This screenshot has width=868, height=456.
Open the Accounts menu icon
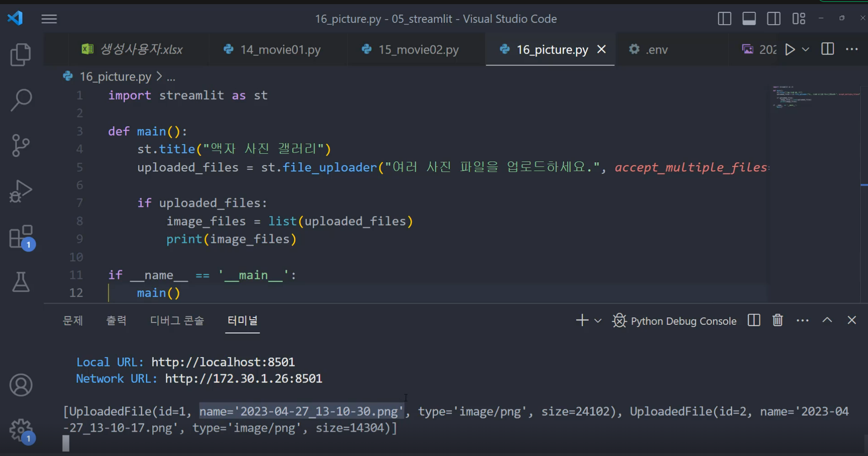[21, 385]
